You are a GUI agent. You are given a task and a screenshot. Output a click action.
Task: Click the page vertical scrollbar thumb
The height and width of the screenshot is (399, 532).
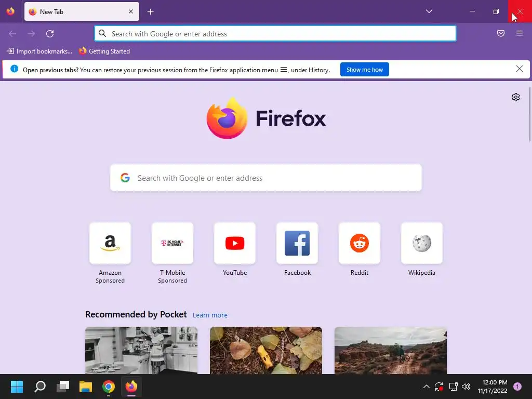pos(529,114)
